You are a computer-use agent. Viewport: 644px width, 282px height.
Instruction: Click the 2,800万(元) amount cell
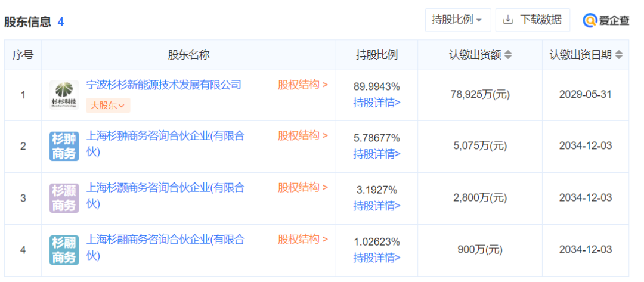pos(480,198)
